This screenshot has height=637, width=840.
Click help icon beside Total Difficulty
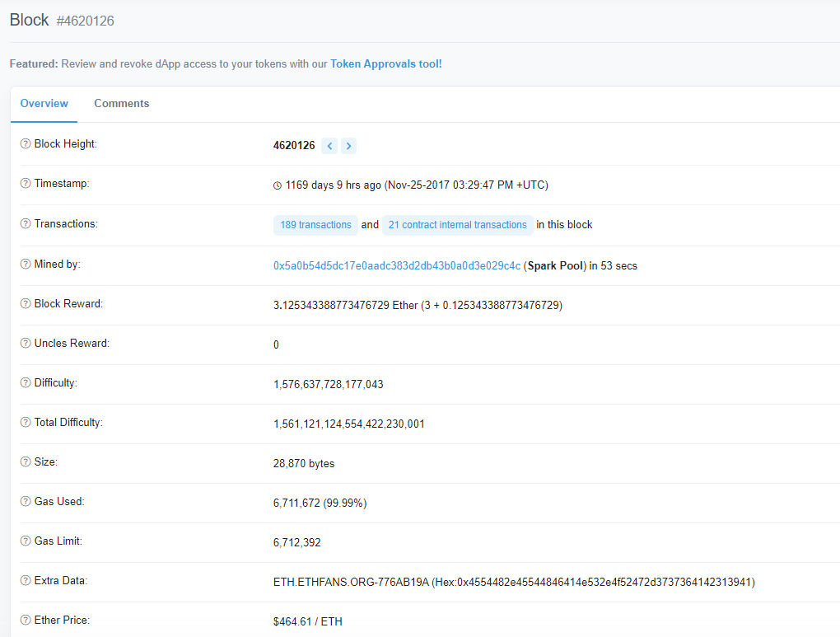tap(26, 423)
